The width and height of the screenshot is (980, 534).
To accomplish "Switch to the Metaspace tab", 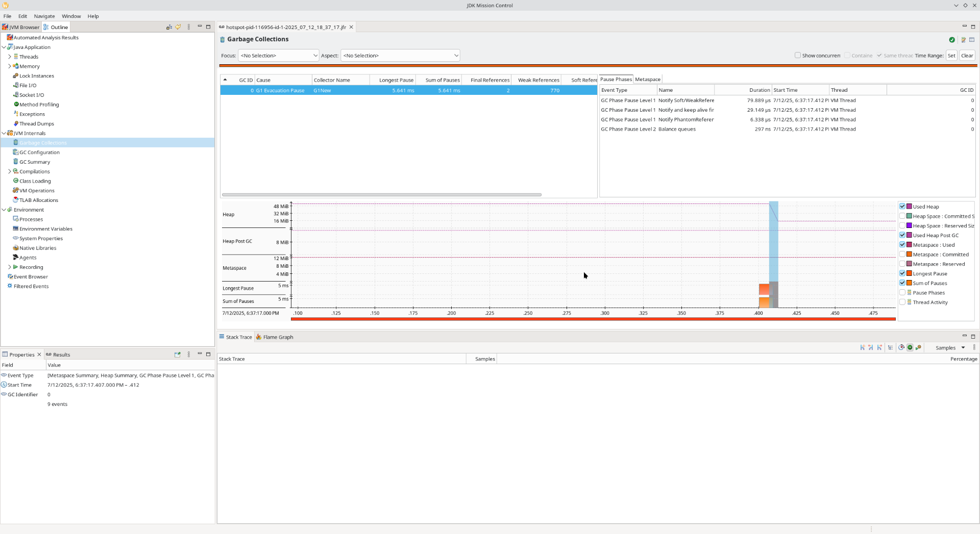I will point(647,79).
